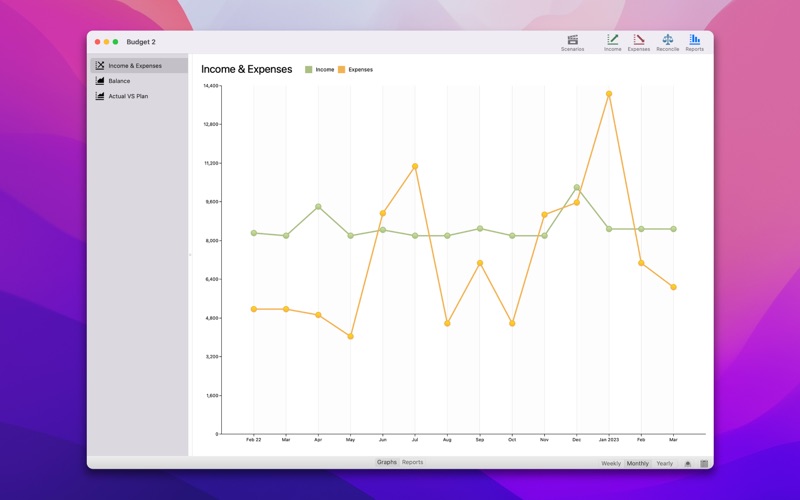Click the Jul expenses data point

click(415, 166)
